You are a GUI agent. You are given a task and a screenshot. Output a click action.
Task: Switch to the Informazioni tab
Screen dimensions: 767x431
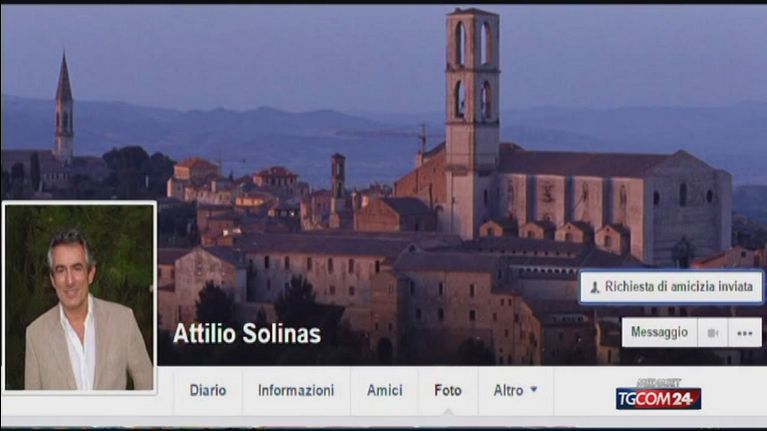(296, 390)
